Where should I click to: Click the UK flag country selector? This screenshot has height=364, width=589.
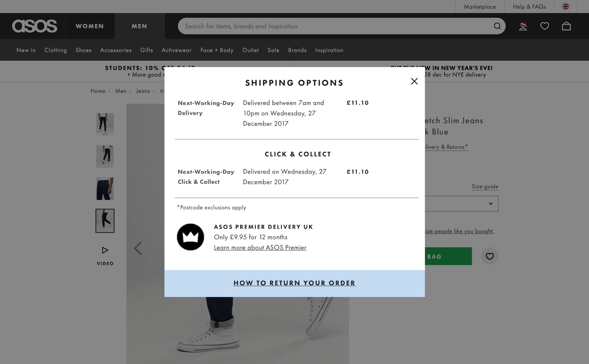566,6
